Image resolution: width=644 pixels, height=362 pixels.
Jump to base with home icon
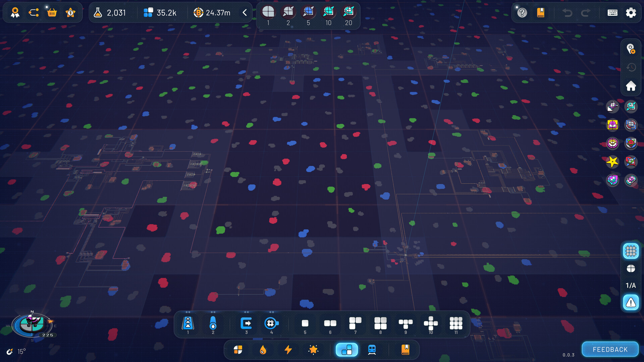pyautogui.click(x=631, y=86)
